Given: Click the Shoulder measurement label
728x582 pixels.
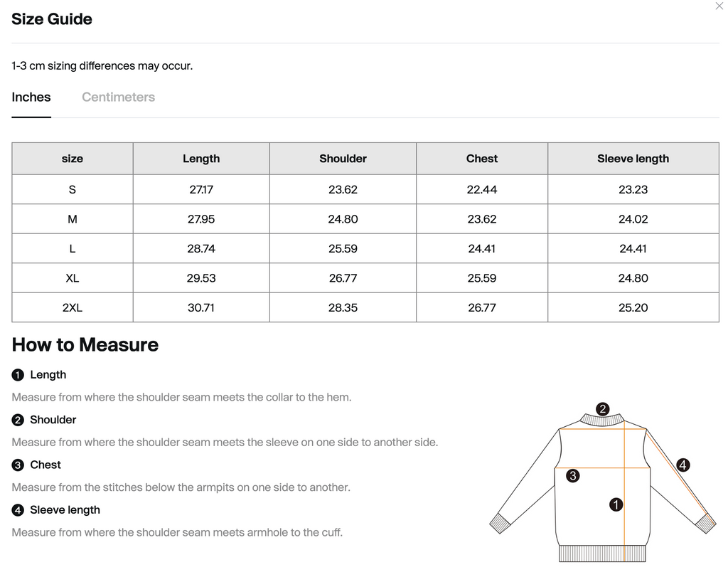Looking at the screenshot, I should pyautogui.click(x=53, y=420).
